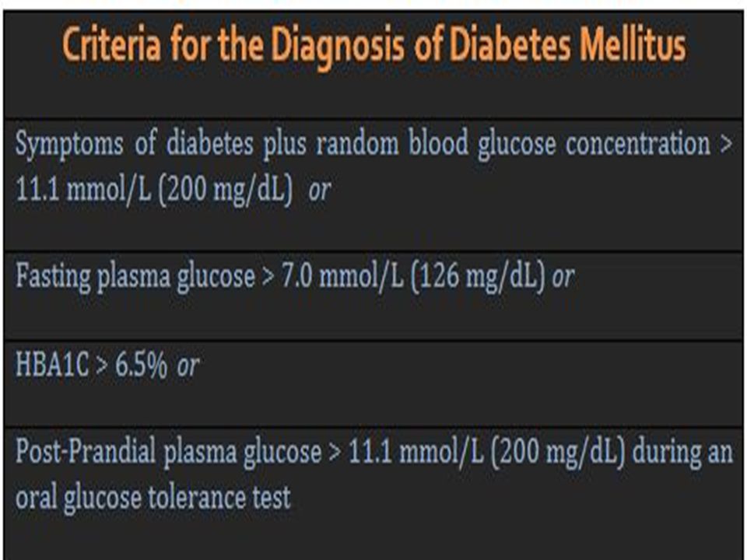The height and width of the screenshot is (560, 747).
Task: Select '11.1 mmol/L (200 mg/dL)' in the first row
Action: tap(154, 190)
